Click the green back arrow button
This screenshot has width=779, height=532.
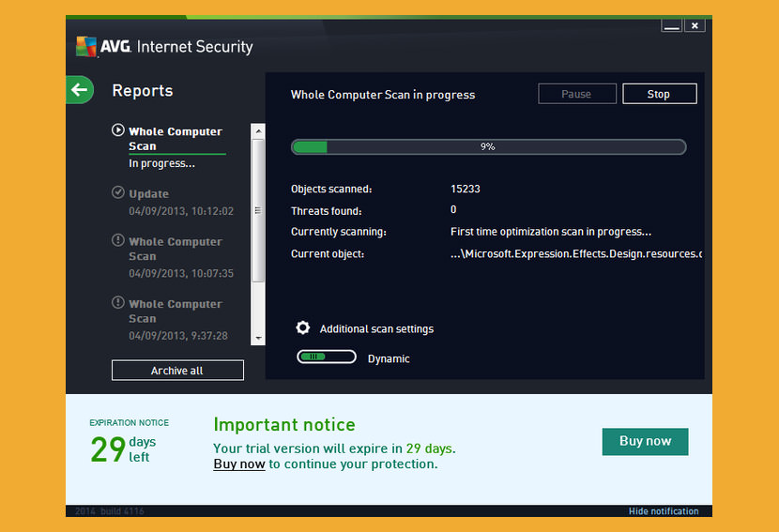(80, 90)
